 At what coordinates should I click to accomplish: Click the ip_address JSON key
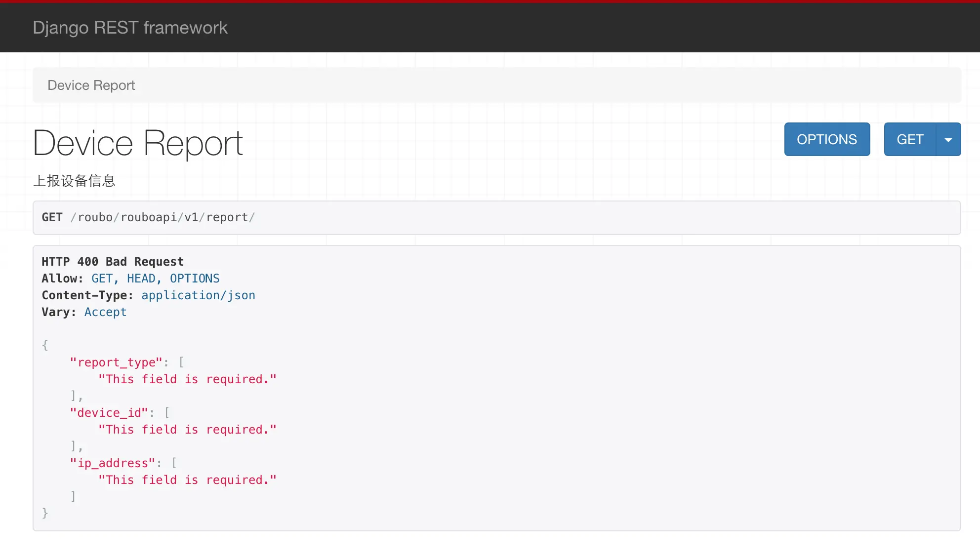click(x=113, y=463)
